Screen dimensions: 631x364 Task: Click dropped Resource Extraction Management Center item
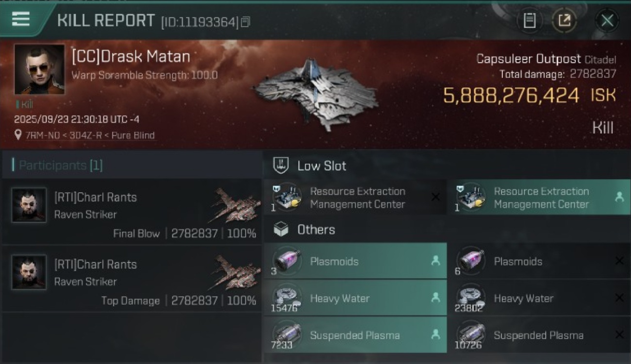pos(538,198)
